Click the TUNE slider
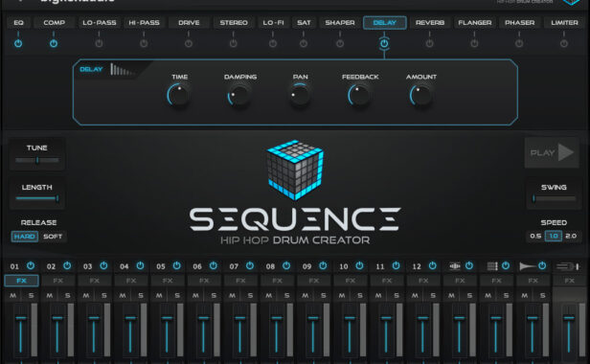The image size is (590, 364). [37, 160]
